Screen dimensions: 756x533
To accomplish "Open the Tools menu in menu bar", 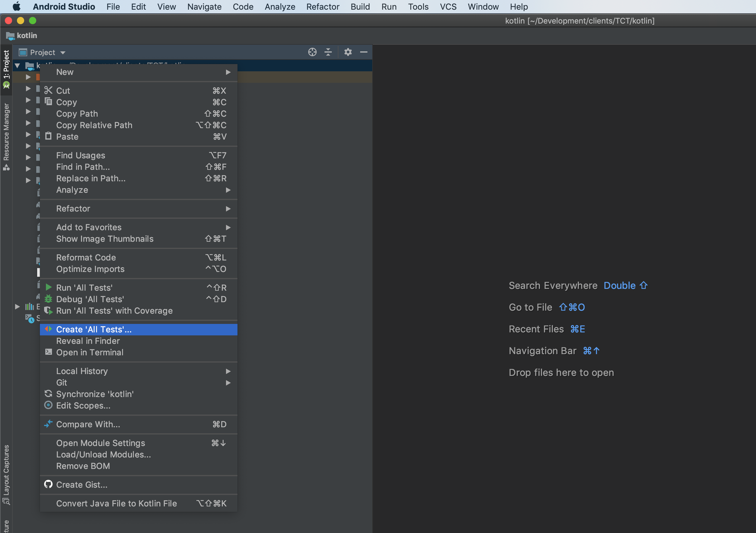I will pyautogui.click(x=418, y=7).
